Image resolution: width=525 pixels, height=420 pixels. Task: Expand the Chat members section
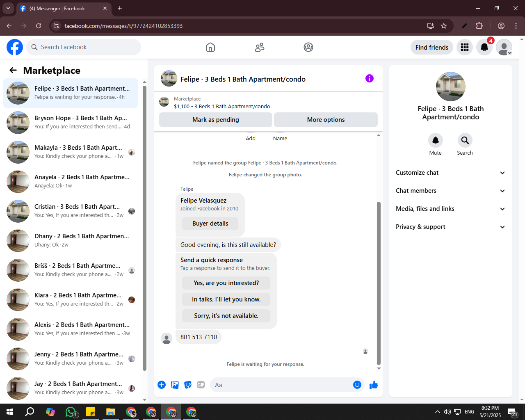tap(450, 191)
